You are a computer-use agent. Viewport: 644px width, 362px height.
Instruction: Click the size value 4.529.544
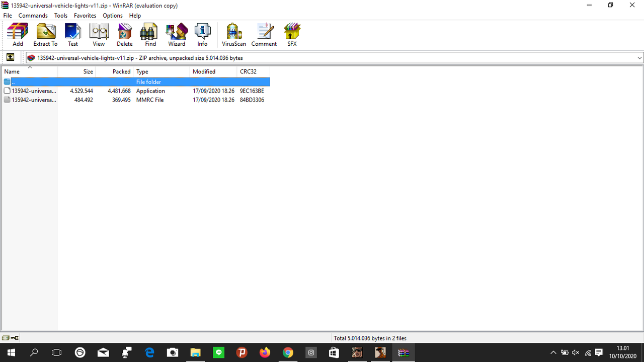pyautogui.click(x=82, y=91)
